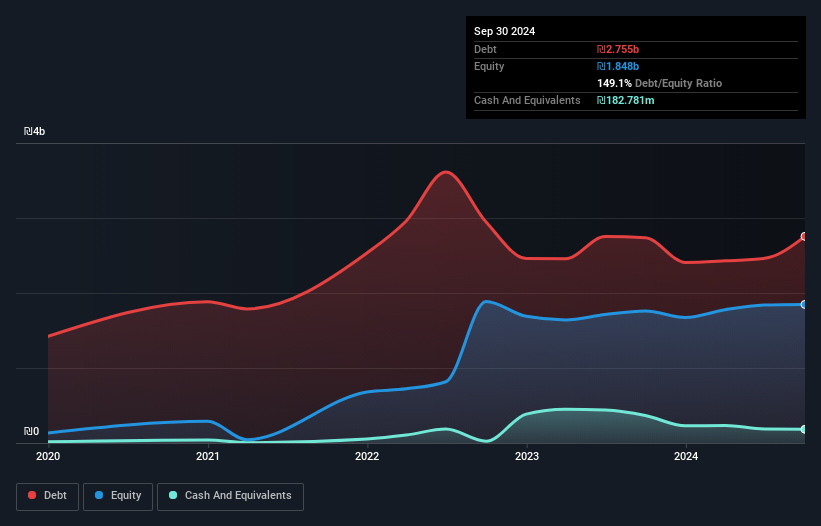Click the ₪2.755b debt value
821x526 pixels.
click(x=618, y=49)
